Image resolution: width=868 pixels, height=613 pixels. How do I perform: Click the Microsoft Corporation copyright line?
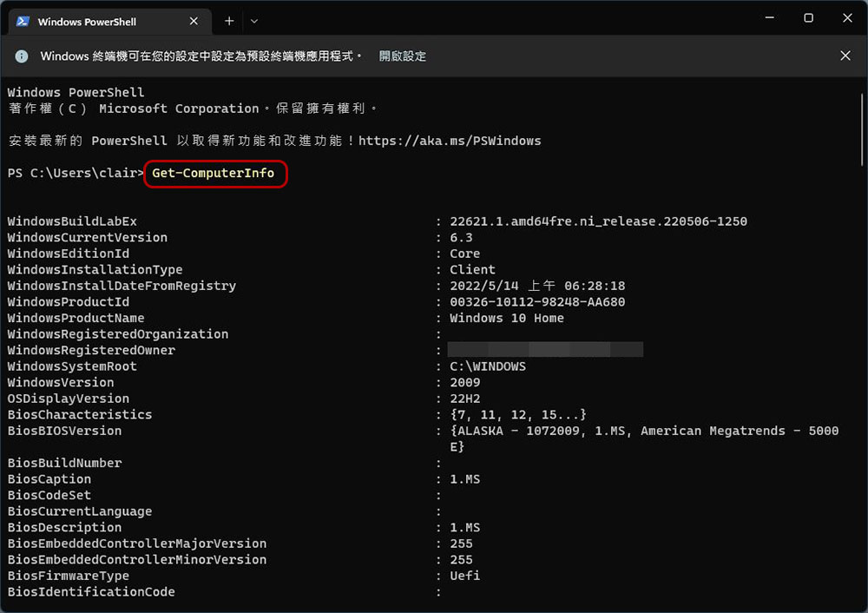click(193, 109)
